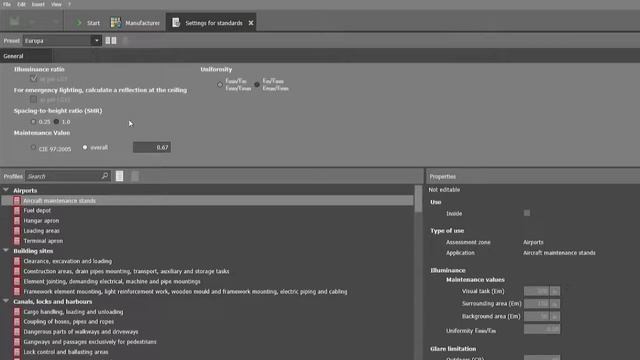Switch to the Start tab
640x360 pixels.
pyautogui.click(x=87, y=23)
